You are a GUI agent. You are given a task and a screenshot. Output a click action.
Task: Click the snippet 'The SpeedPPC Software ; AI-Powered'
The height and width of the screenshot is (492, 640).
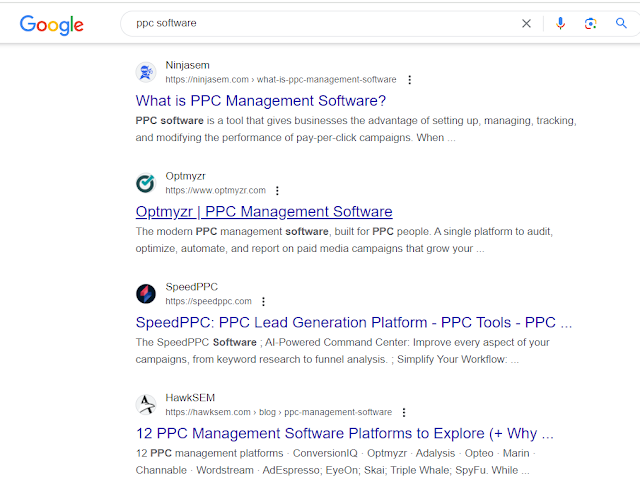[x=343, y=351]
